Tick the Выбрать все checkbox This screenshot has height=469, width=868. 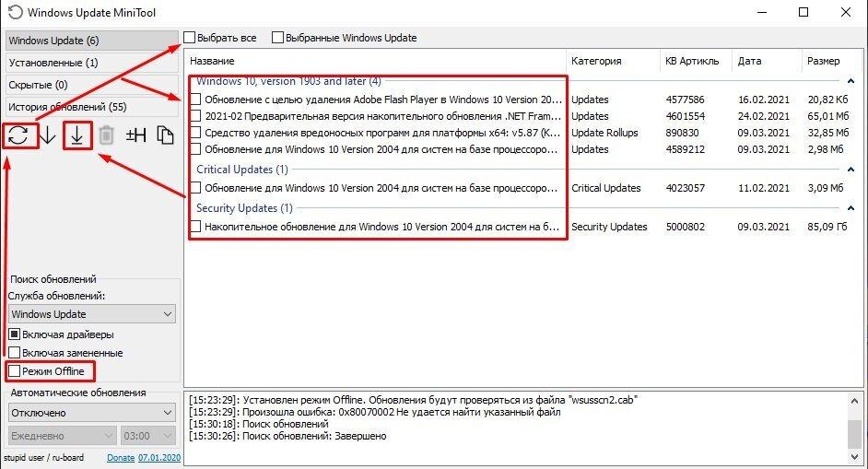[190, 38]
